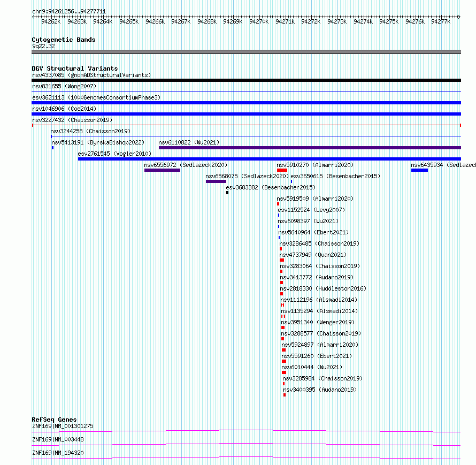Select the nsv3951340 (Wenger2019) label

(318, 322)
